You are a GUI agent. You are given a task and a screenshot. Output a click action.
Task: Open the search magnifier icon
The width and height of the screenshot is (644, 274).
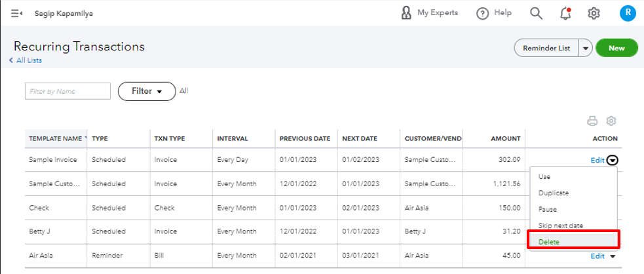click(536, 13)
